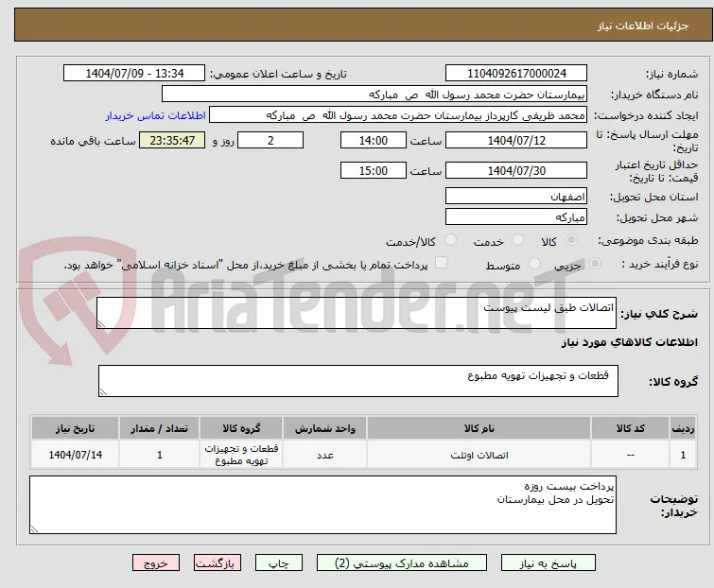Click the تعداد / مقدار column header
Viewport: 714px width, 588px height.
pyautogui.click(x=160, y=428)
